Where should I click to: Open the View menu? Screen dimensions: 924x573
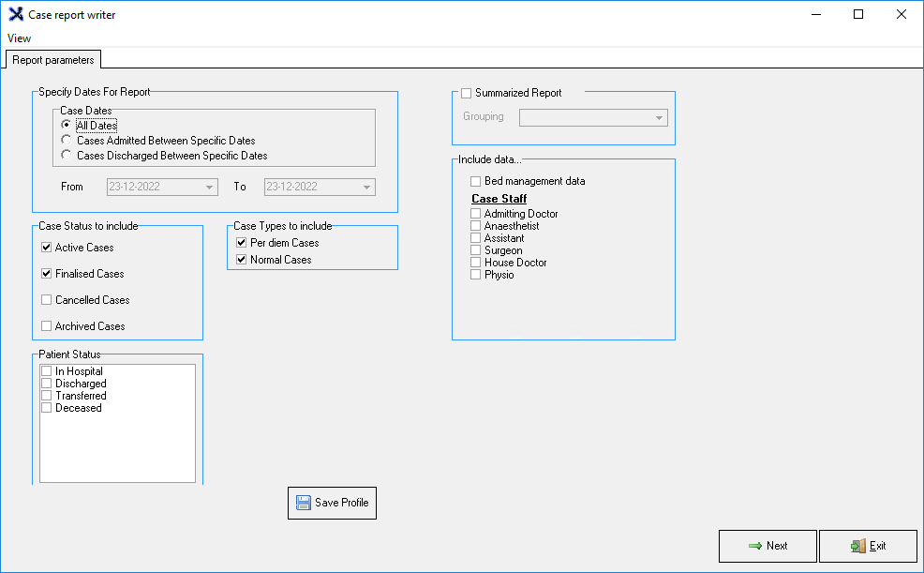click(x=19, y=38)
